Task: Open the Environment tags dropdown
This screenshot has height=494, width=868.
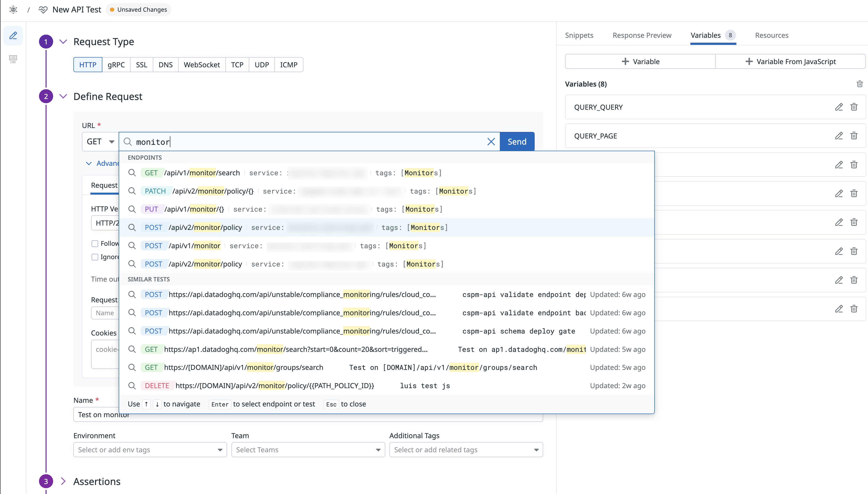Action: click(x=150, y=450)
